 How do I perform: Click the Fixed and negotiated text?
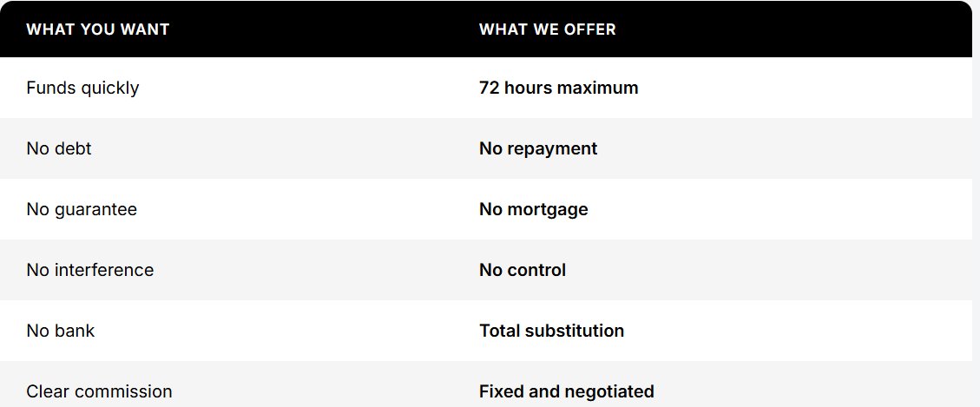[567, 391]
